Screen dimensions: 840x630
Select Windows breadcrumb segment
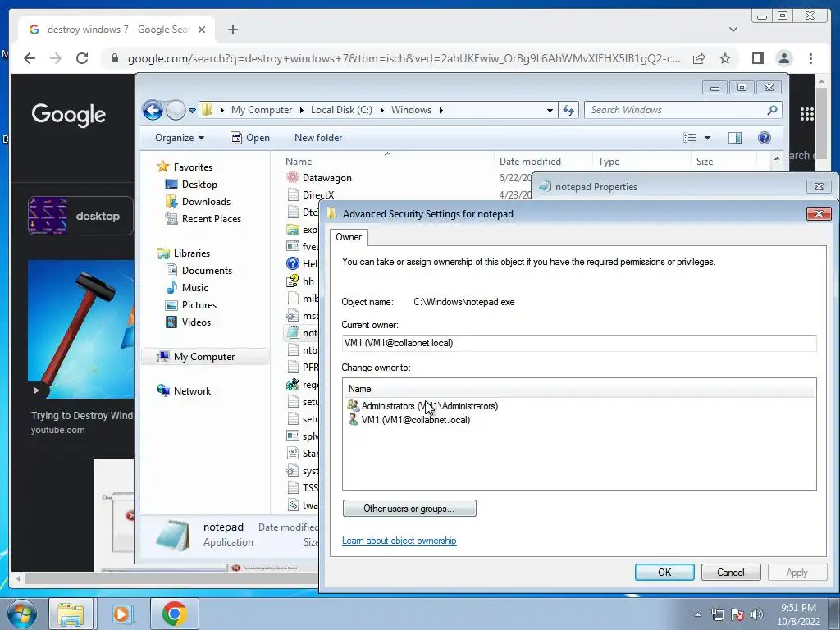point(411,110)
